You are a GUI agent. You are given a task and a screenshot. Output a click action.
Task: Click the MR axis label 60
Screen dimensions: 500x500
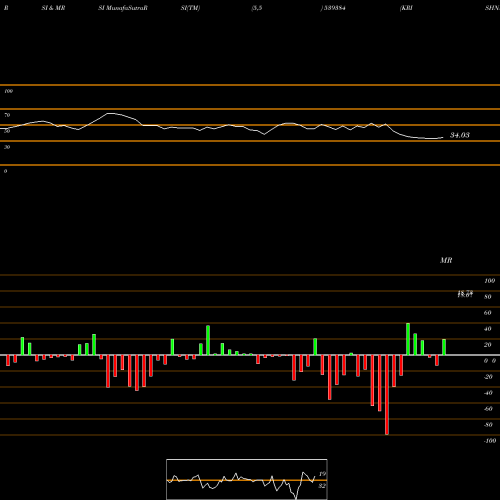point(488,313)
